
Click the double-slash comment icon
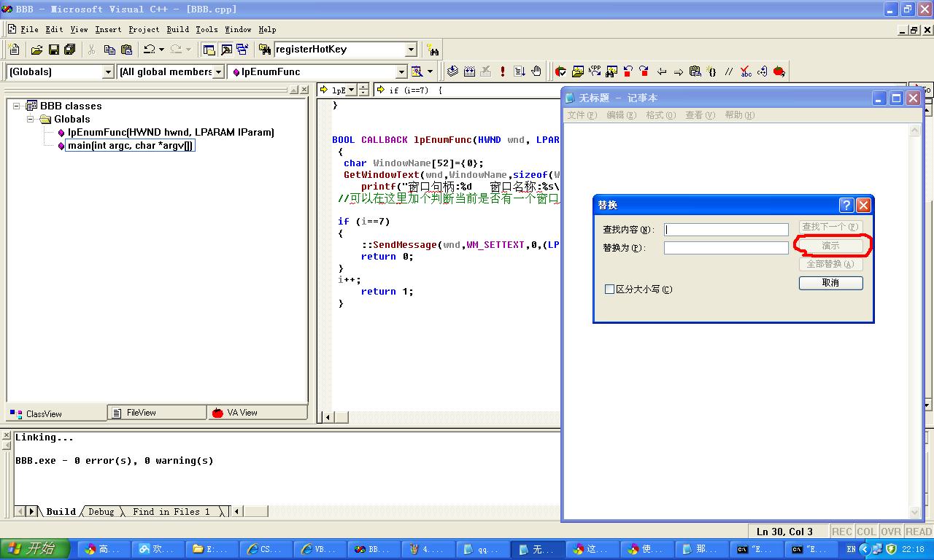728,71
